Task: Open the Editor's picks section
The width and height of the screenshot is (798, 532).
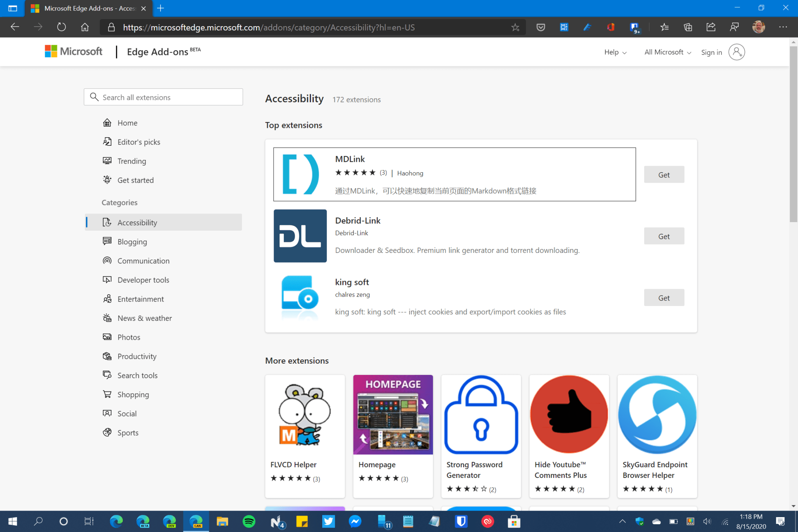Action: [x=139, y=142]
